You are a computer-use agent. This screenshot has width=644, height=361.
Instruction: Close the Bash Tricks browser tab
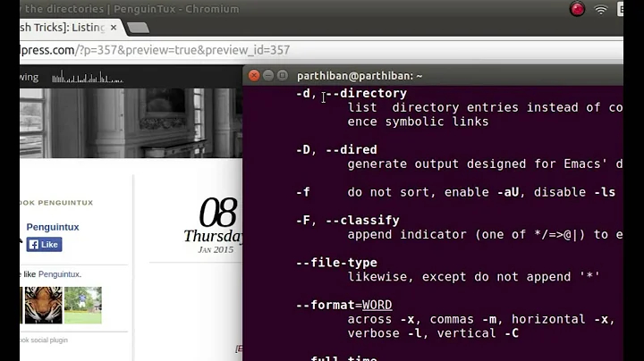coord(114,28)
